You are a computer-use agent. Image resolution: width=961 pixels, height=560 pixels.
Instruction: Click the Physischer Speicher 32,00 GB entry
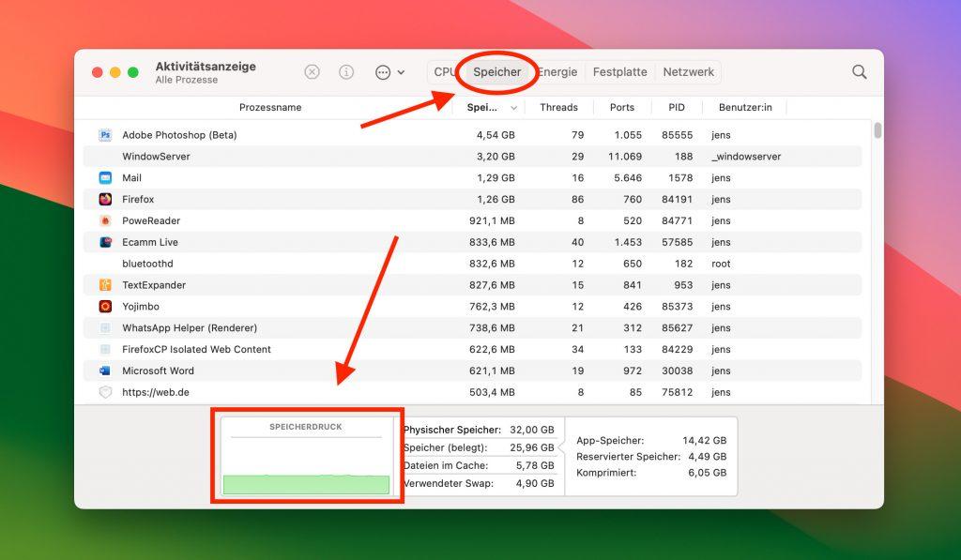point(479,430)
